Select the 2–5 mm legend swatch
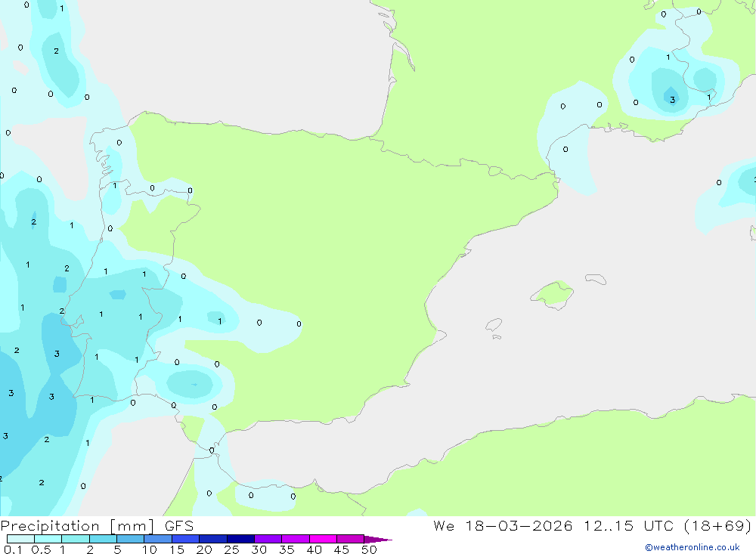 (103, 539)
